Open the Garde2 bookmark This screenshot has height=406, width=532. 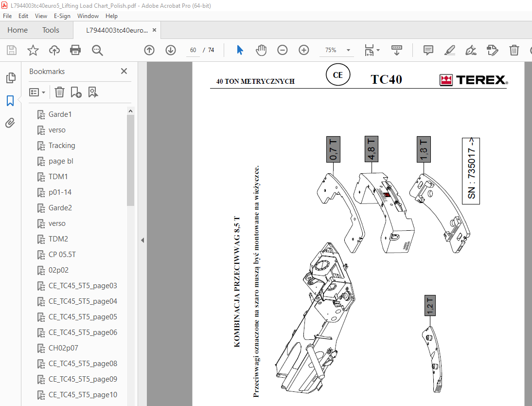pyautogui.click(x=60, y=207)
